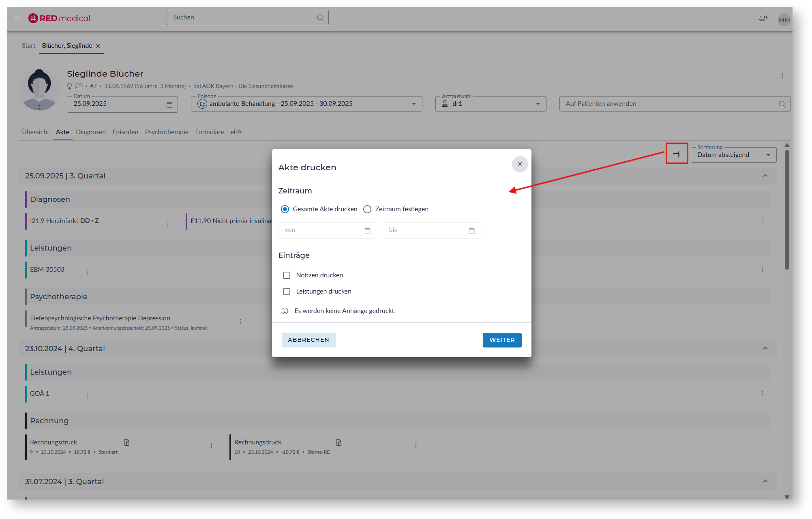Click the printer icon next to Sortierung

tap(676, 154)
